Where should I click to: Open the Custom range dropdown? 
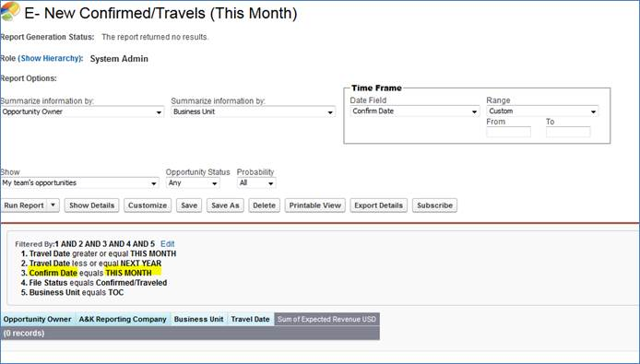coord(542,111)
